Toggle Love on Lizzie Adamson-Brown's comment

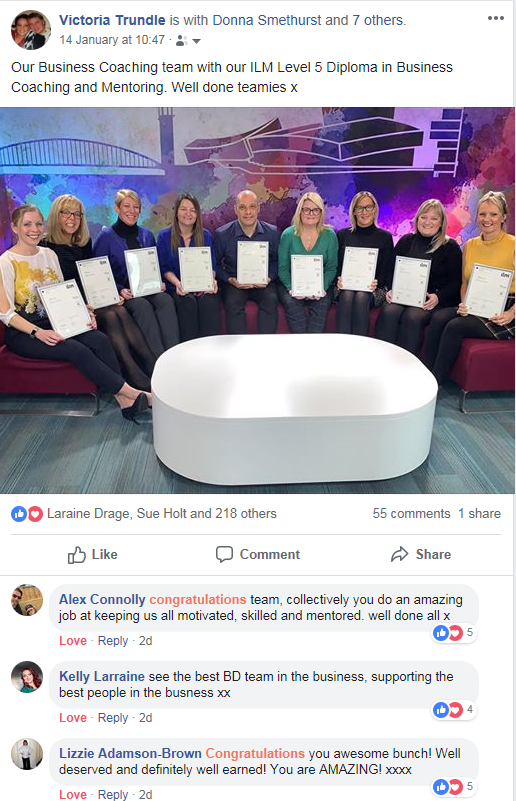point(73,794)
